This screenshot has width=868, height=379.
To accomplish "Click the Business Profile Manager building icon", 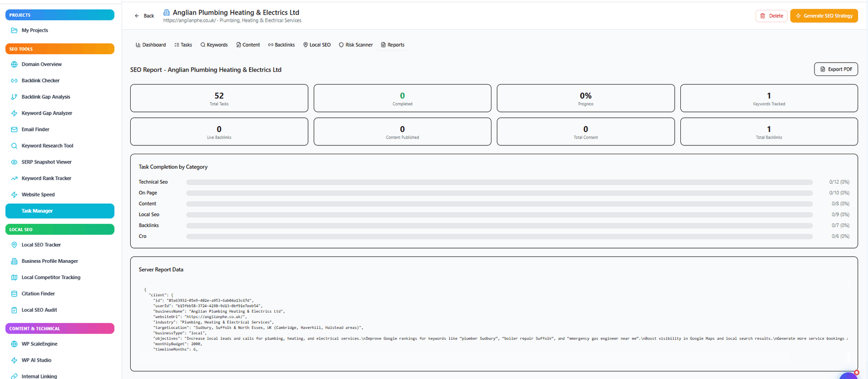I will pos(14,261).
